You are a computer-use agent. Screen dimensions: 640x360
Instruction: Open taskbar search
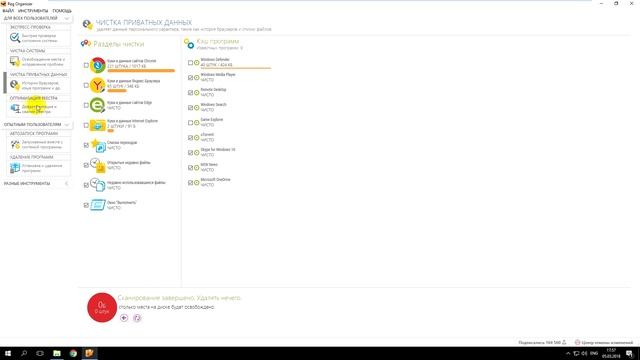tap(24, 353)
